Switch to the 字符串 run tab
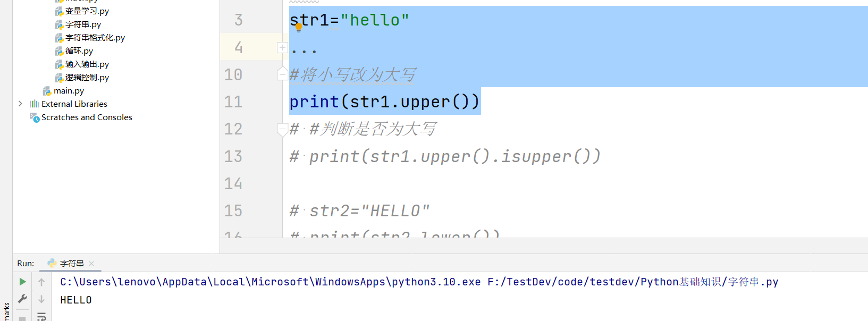This screenshot has width=868, height=321. (x=72, y=264)
